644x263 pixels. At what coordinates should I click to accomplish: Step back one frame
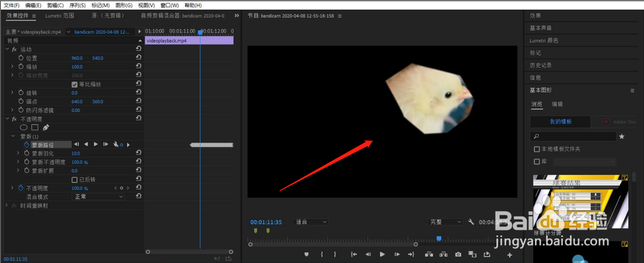point(368,254)
